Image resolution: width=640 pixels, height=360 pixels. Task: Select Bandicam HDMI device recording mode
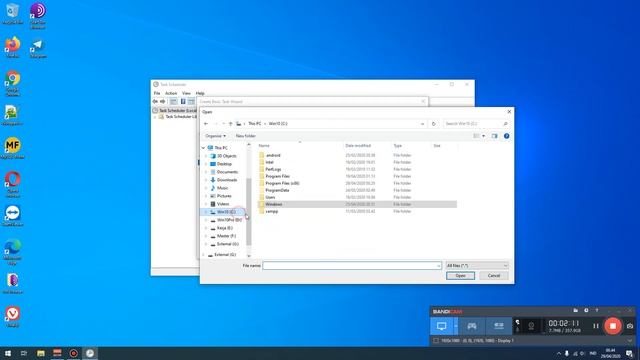coord(499,326)
